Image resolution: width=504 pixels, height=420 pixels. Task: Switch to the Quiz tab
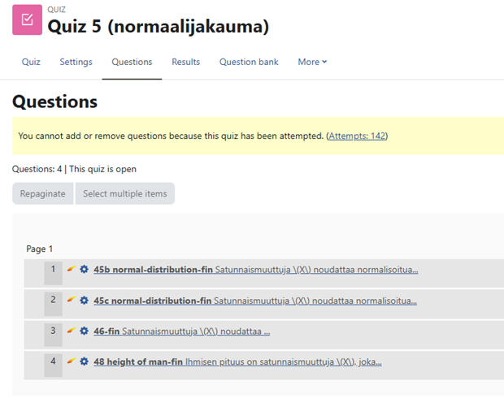point(31,62)
